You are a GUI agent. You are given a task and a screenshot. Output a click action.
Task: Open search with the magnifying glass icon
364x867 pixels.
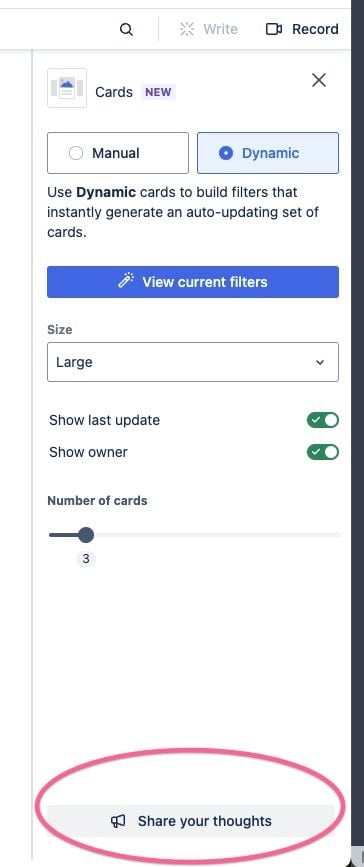[126, 29]
